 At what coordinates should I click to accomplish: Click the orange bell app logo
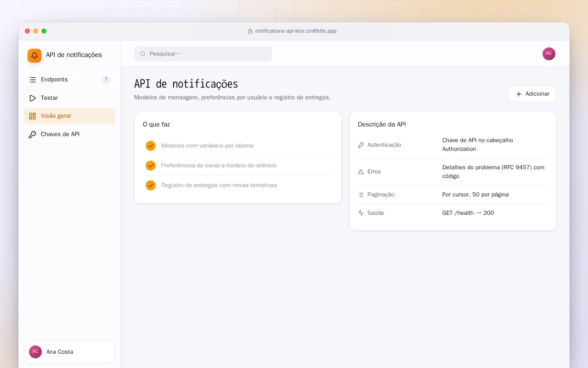pyautogui.click(x=34, y=56)
